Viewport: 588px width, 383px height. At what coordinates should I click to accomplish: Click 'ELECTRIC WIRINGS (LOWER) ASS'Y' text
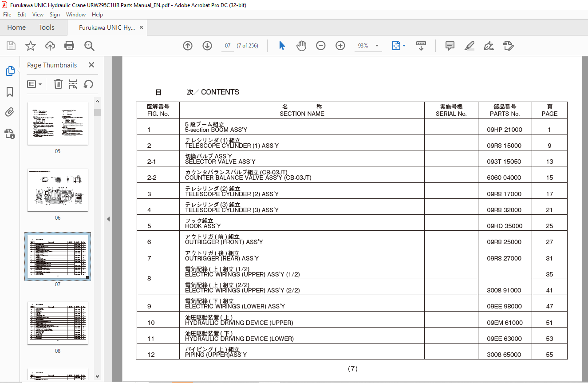[235, 306]
